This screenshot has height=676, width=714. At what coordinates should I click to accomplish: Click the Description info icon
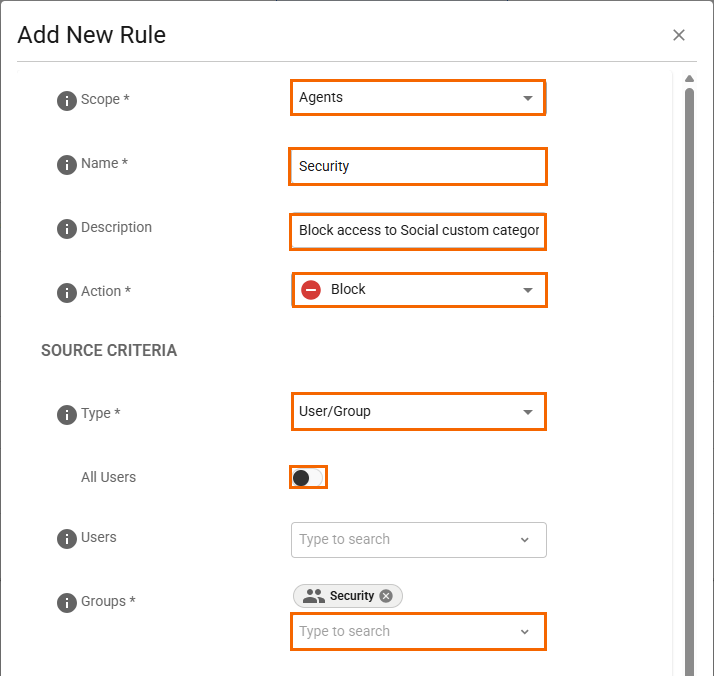[67, 229]
